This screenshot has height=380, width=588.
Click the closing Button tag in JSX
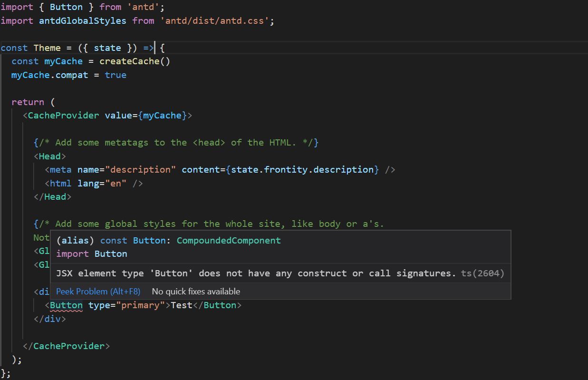220,305
